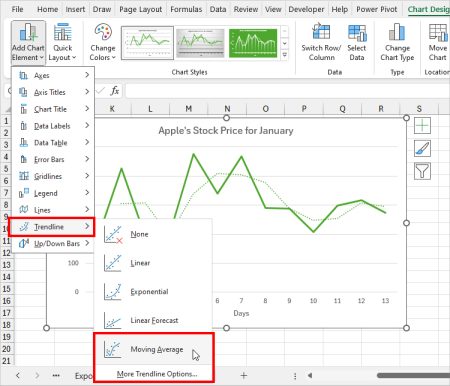Open the Lines submenu

point(53,210)
